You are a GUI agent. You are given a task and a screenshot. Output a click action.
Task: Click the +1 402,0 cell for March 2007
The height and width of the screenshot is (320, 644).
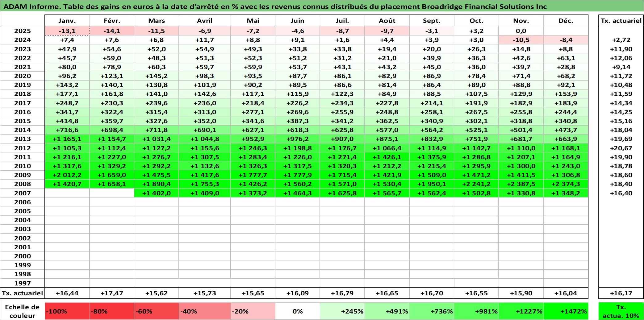pos(157,193)
